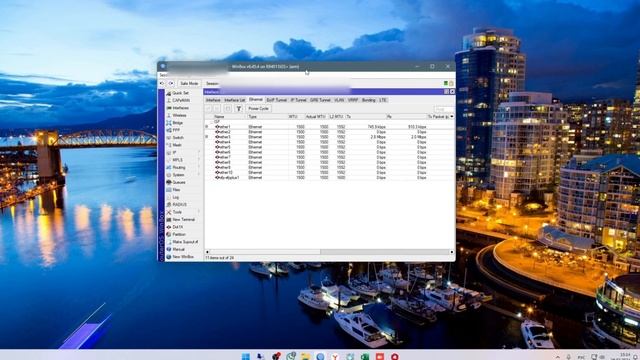
Task: Click the Power Cycle button
Action: pos(258,109)
